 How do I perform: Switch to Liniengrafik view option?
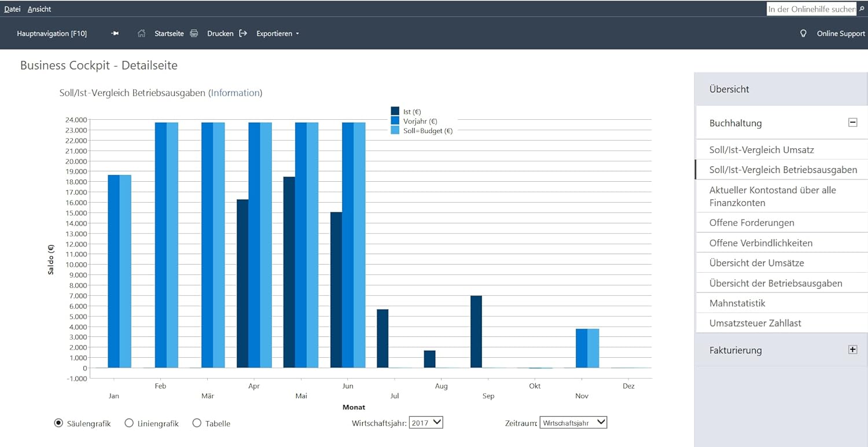pos(129,423)
